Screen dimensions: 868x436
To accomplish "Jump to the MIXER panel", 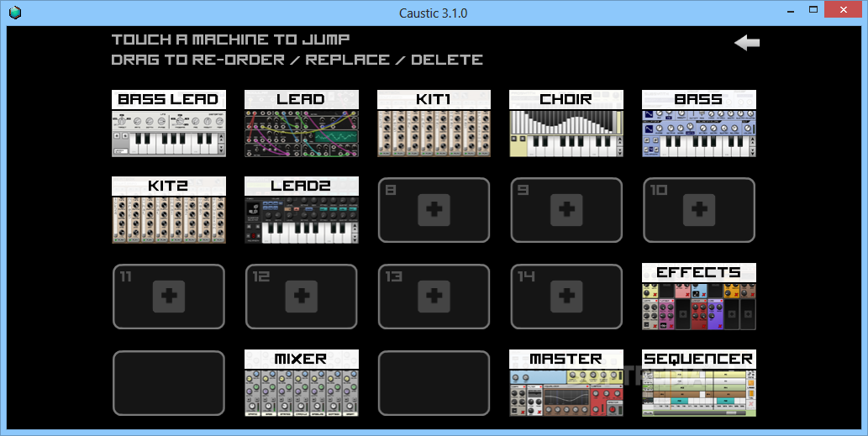I will pos(302,383).
